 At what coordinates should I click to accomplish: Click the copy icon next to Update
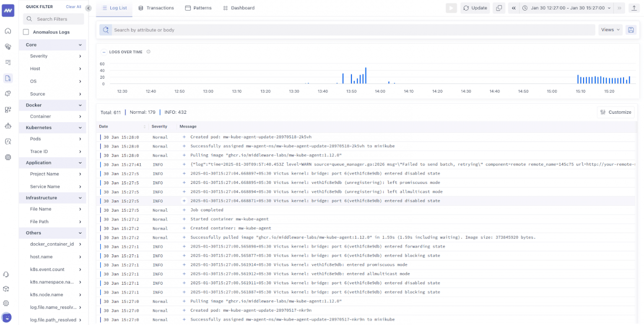point(499,8)
